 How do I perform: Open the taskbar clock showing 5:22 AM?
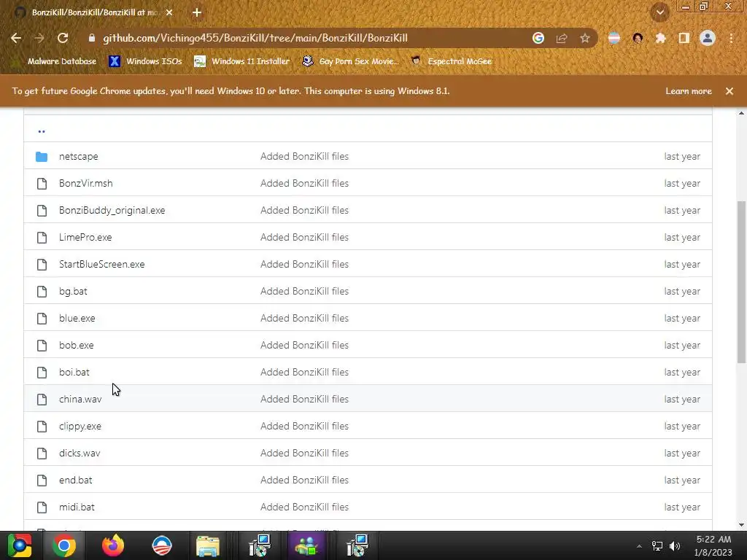tap(713, 545)
